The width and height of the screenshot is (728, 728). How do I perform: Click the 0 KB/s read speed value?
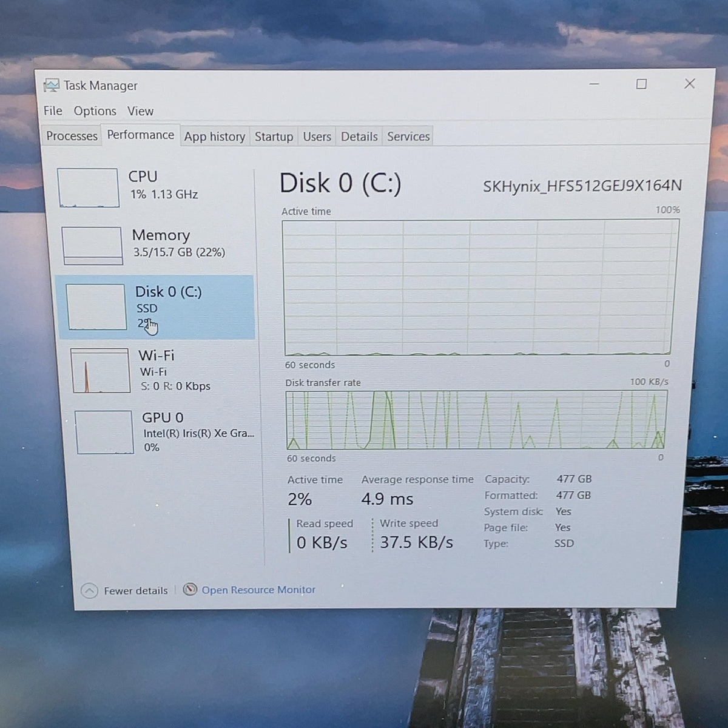tap(322, 542)
